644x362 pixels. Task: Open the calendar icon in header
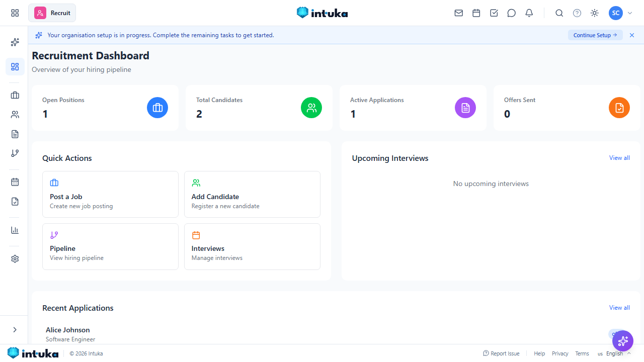click(x=476, y=13)
